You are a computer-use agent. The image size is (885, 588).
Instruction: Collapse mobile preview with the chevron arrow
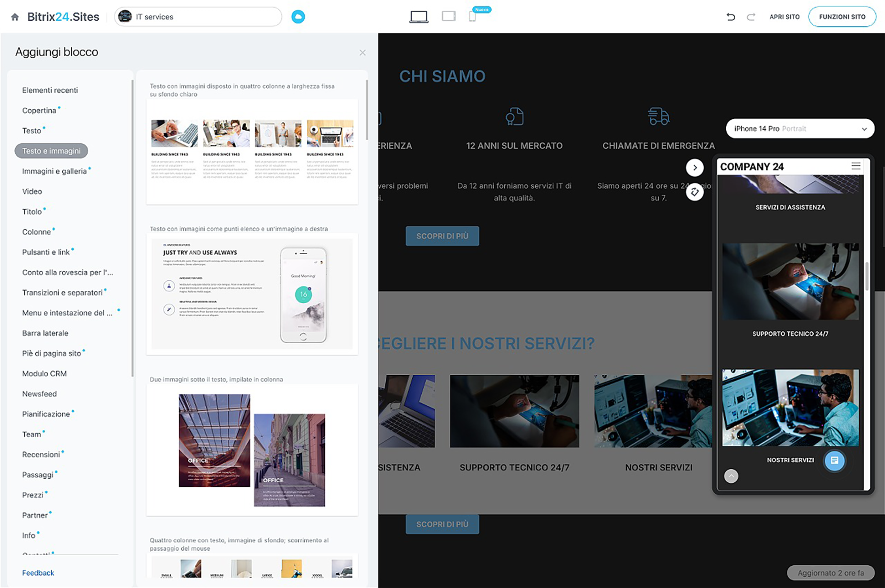695,167
